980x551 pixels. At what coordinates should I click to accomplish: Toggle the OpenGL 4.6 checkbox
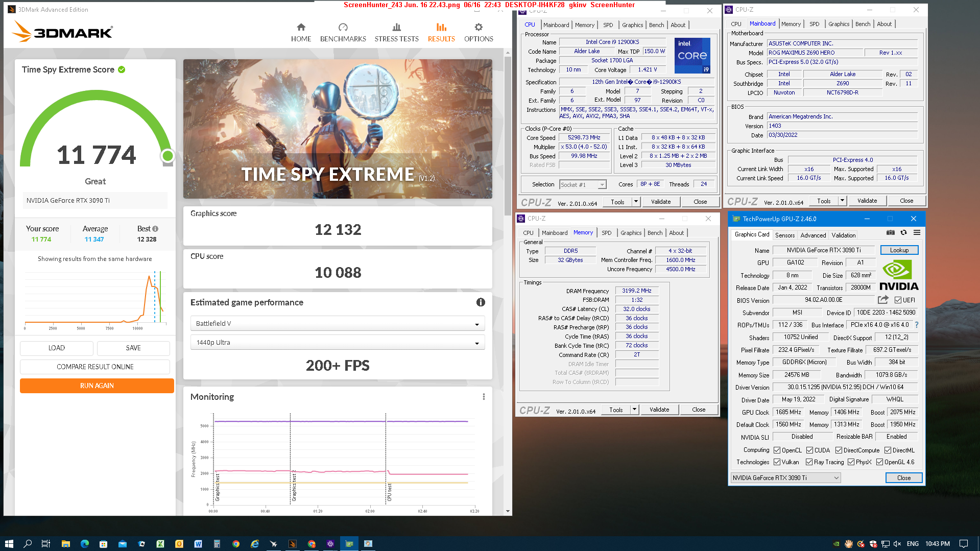coord(879,462)
